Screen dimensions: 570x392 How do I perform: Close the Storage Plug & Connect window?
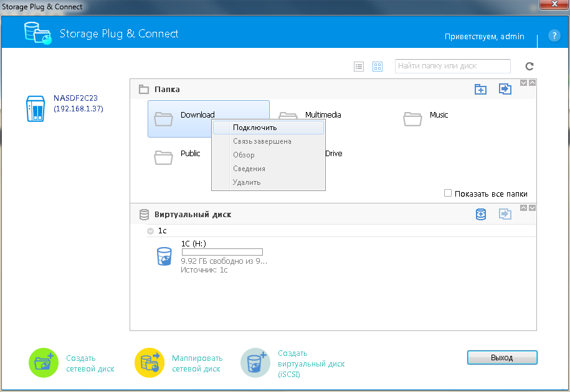coord(554,4)
